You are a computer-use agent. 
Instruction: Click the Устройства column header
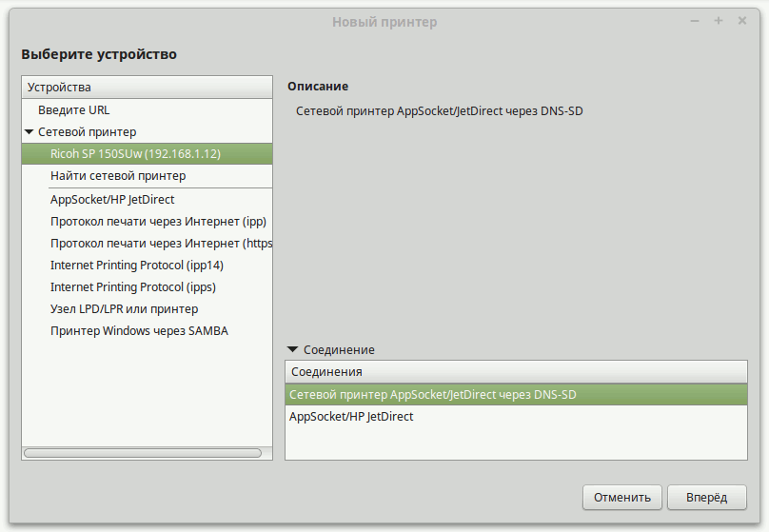(x=147, y=87)
